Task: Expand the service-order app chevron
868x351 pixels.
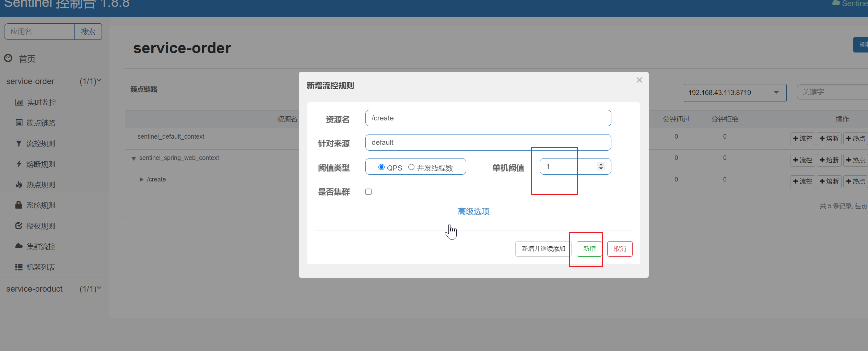Action: tap(99, 81)
